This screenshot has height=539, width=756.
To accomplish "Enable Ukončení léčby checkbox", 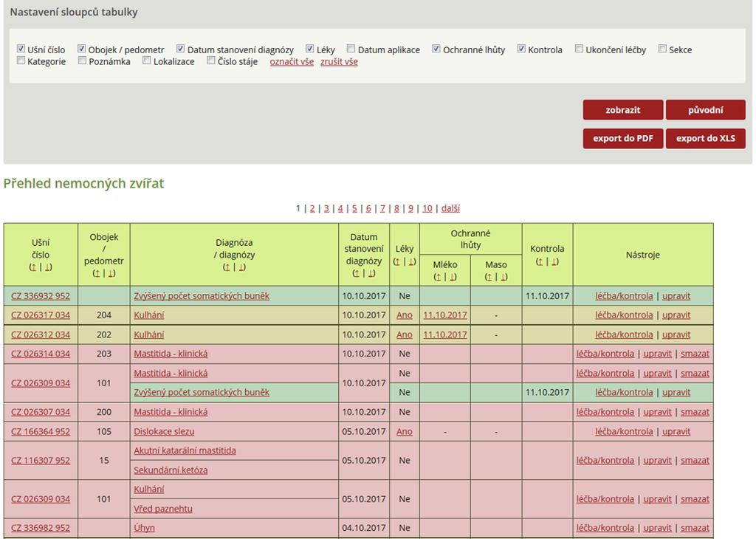I will pyautogui.click(x=579, y=49).
